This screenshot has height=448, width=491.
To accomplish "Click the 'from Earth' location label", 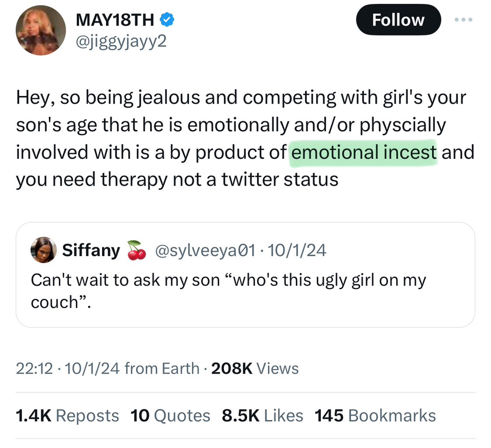I will tap(162, 368).
